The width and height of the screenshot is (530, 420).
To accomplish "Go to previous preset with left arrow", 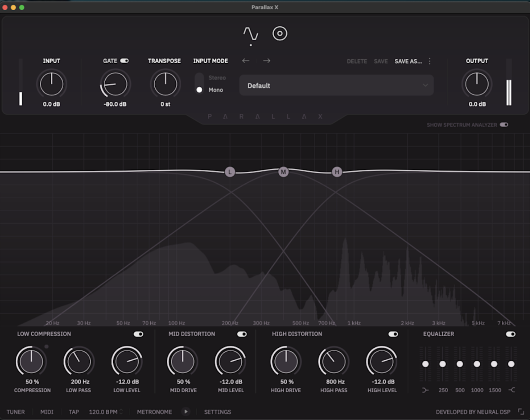I will coord(246,61).
